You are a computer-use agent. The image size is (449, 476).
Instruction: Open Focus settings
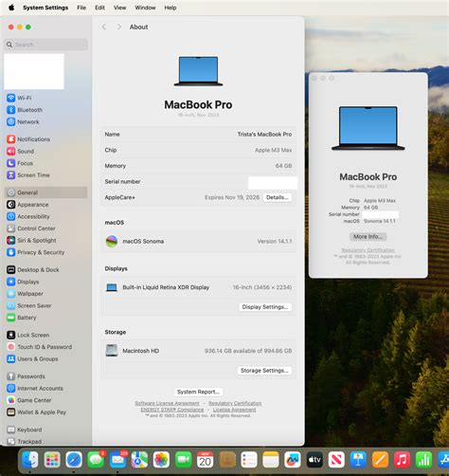[x=20, y=163]
